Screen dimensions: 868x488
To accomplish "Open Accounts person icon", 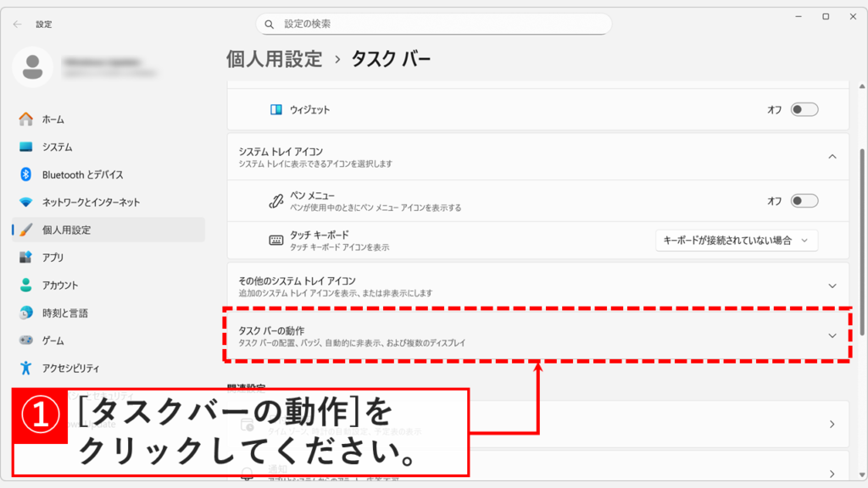I will tap(25, 286).
